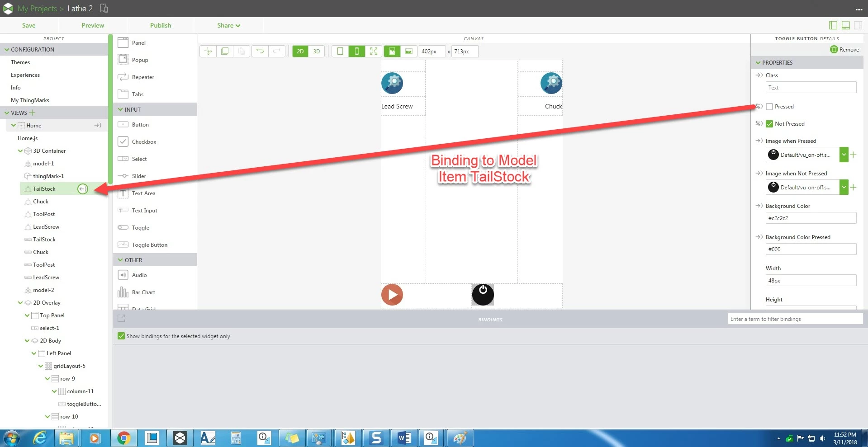Switch canvas to 2D view
Screen dimensions: 868x447
300,52
